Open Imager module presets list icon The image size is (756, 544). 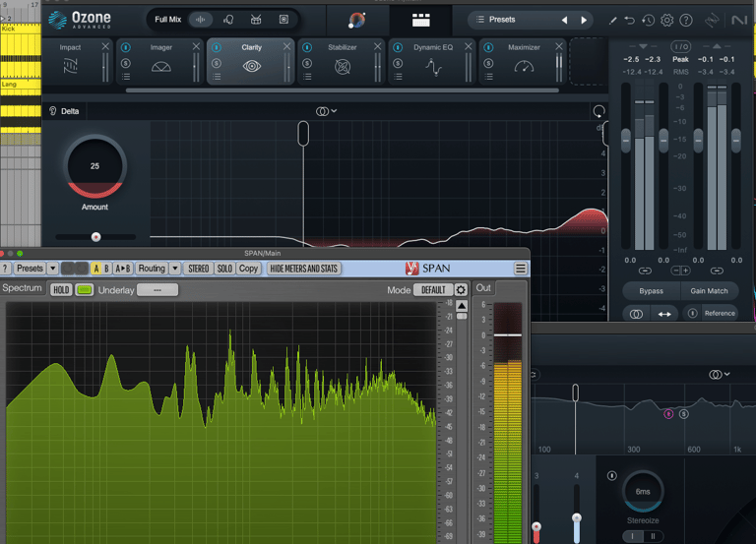coord(126,77)
